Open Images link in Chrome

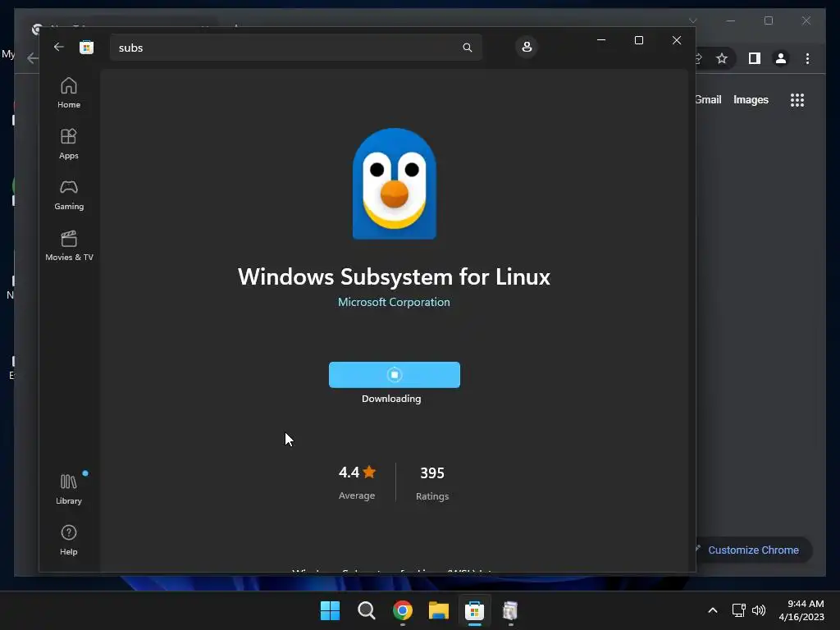751,99
